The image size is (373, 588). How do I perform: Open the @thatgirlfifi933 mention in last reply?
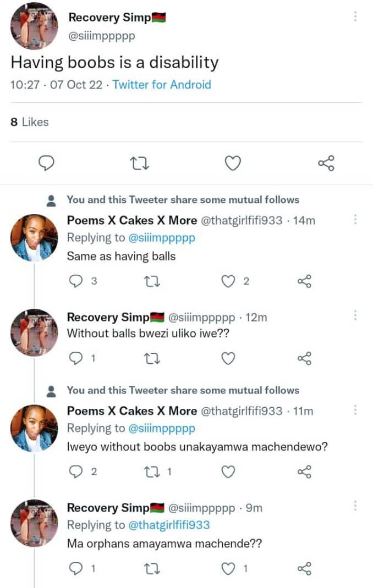(169, 525)
